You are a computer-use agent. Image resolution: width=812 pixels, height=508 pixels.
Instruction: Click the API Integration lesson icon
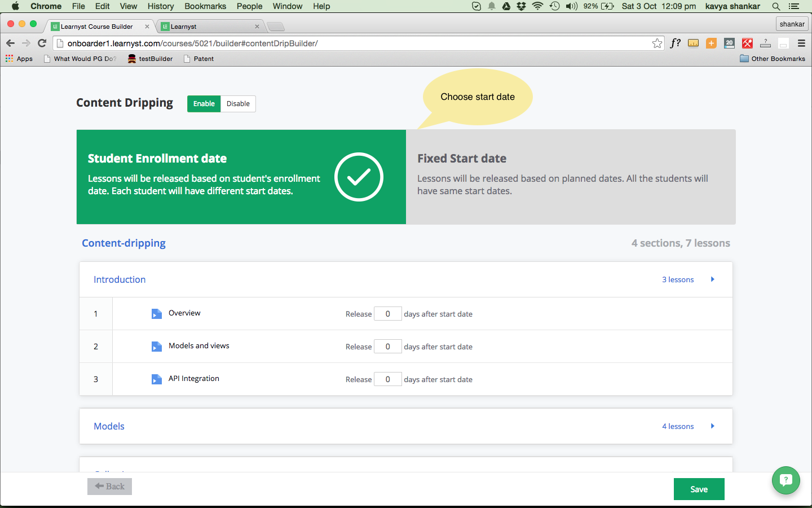(157, 379)
